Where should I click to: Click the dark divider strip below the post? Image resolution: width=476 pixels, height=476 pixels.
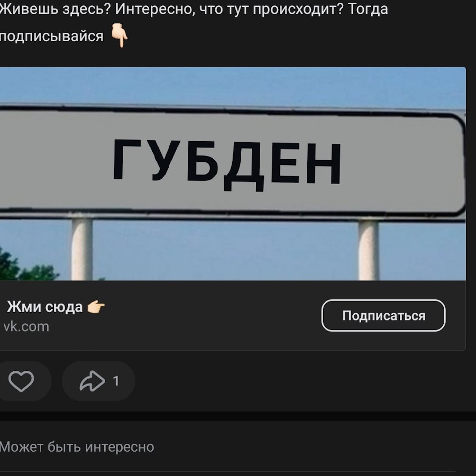[x=238, y=416]
